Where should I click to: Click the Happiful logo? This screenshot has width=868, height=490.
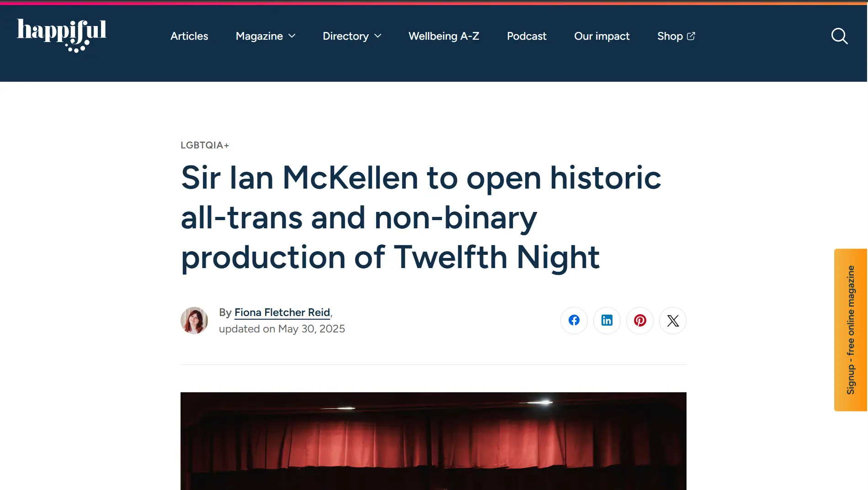tap(62, 36)
